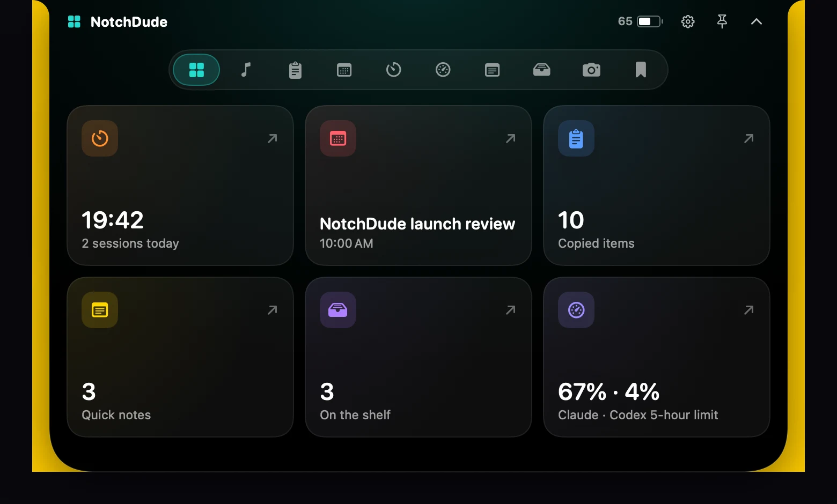Open the calendar tab in toolbar
The image size is (837, 504).
pyautogui.click(x=344, y=70)
